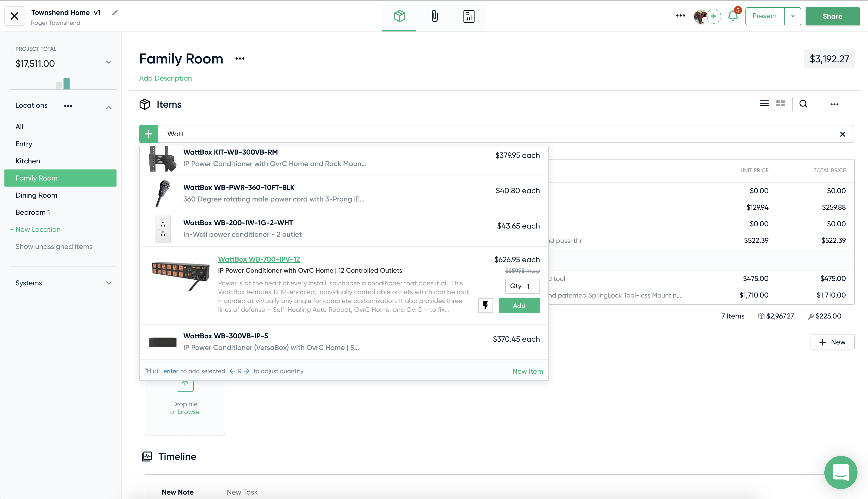Screen dimensions: 868x499
Task: Collapse the Locations section
Action: tap(109, 107)
